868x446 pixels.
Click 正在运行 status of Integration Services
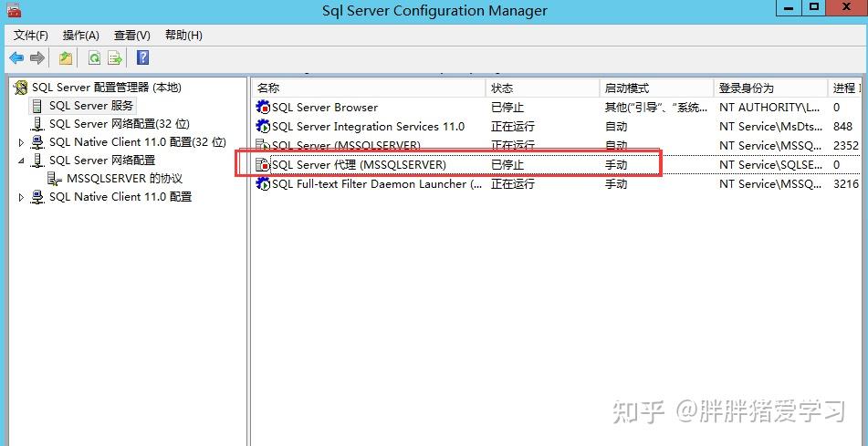click(513, 127)
